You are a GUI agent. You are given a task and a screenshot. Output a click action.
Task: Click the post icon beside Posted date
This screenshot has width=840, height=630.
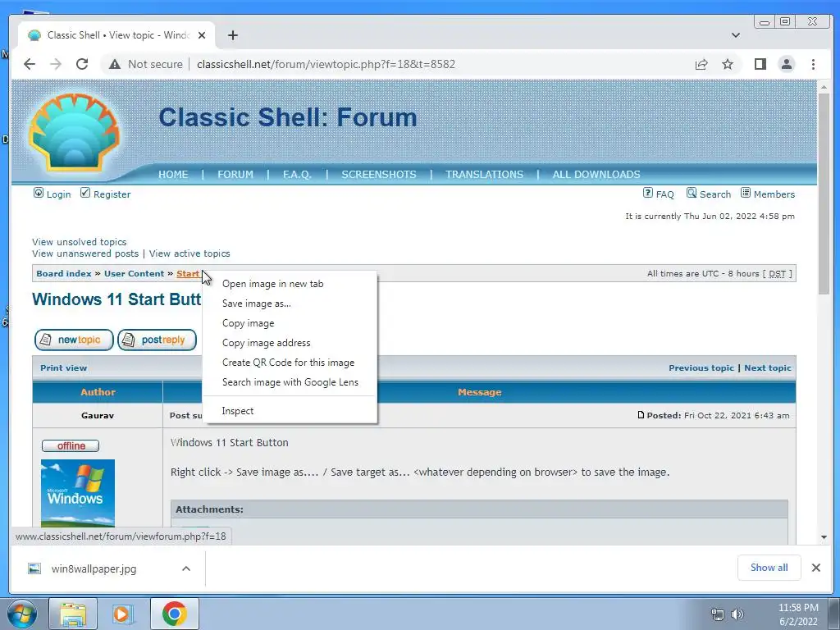pos(641,415)
